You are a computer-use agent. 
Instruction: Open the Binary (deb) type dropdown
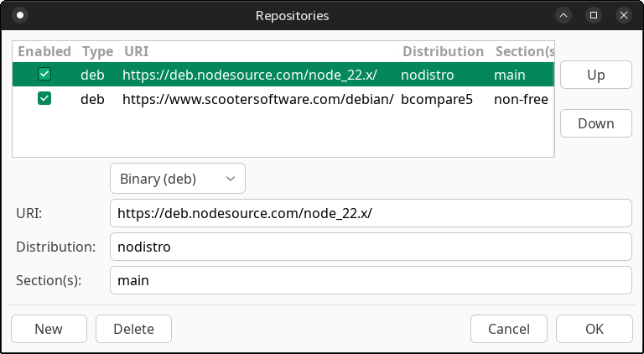177,179
